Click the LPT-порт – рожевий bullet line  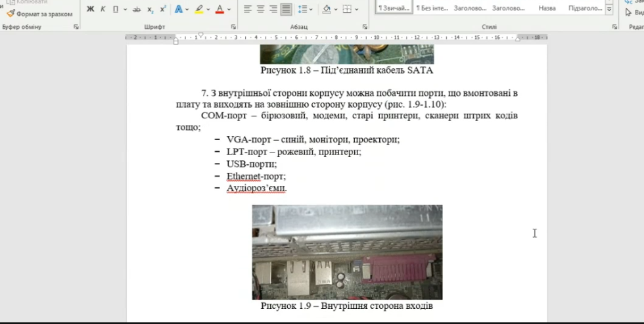pyautogui.click(x=294, y=152)
